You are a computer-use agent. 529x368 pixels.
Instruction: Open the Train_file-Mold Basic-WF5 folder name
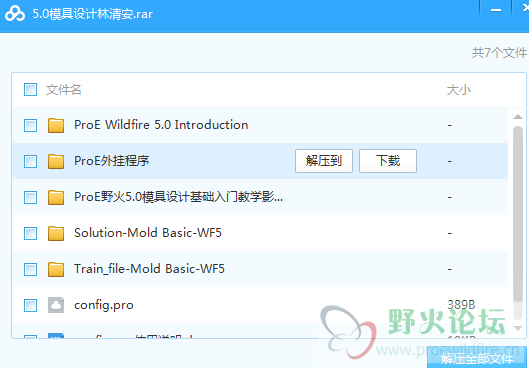149,269
